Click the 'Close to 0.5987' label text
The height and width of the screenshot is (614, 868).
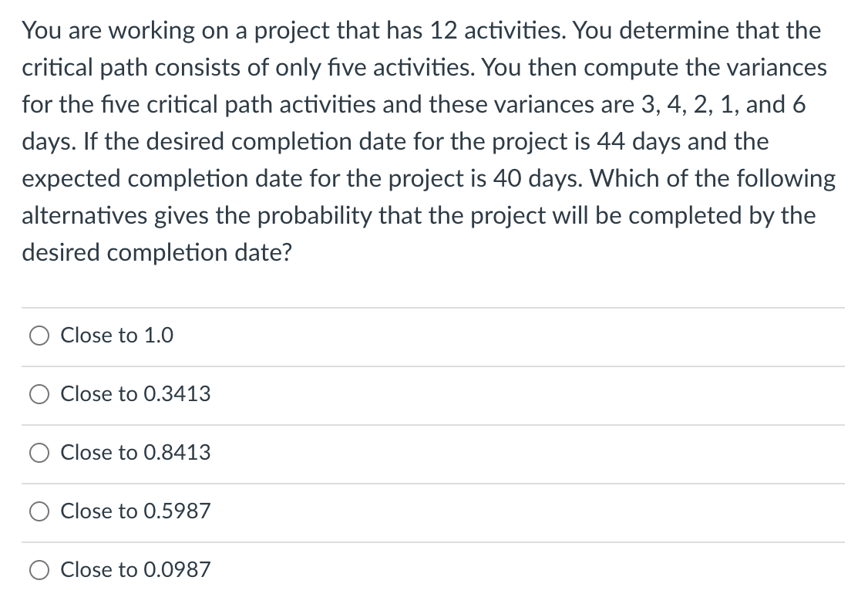click(x=136, y=511)
